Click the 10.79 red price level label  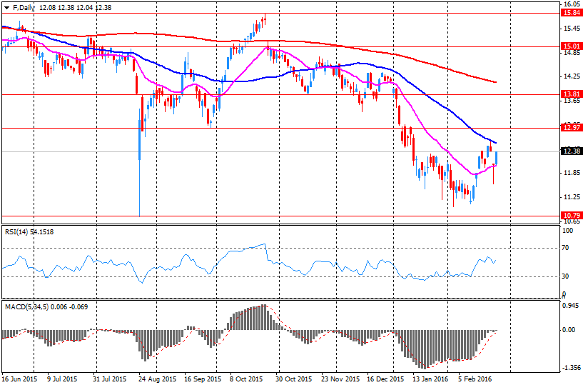572,216
